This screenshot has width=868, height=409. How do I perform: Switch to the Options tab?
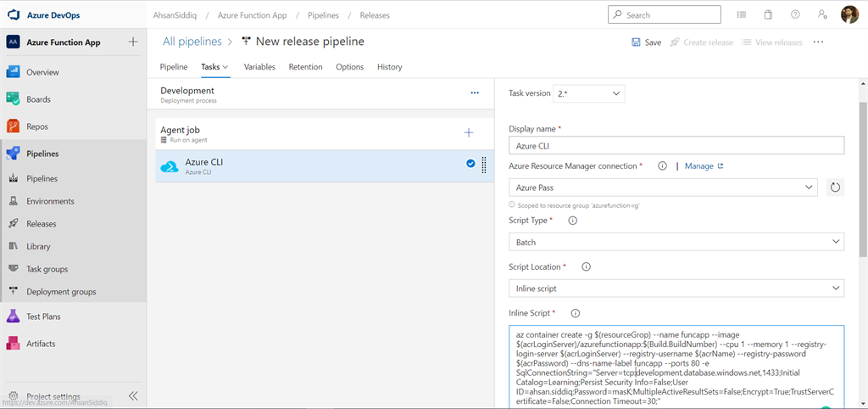pyautogui.click(x=350, y=67)
